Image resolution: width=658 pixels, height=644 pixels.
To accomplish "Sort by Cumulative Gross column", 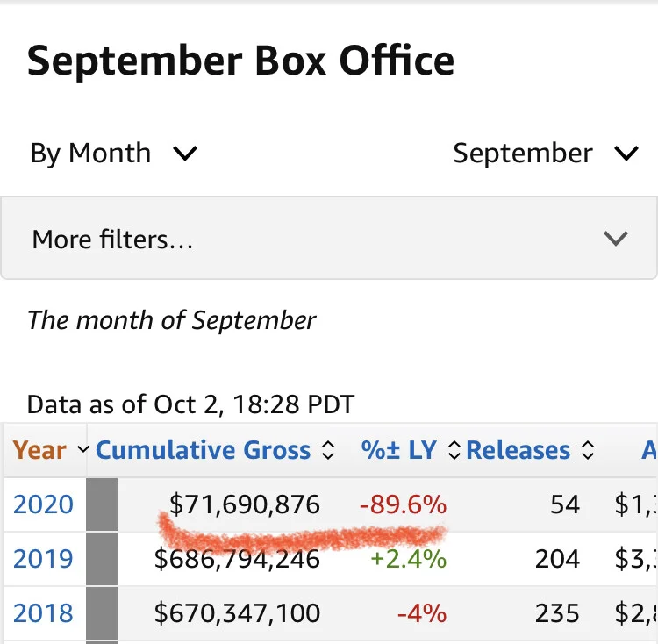I will click(215, 450).
